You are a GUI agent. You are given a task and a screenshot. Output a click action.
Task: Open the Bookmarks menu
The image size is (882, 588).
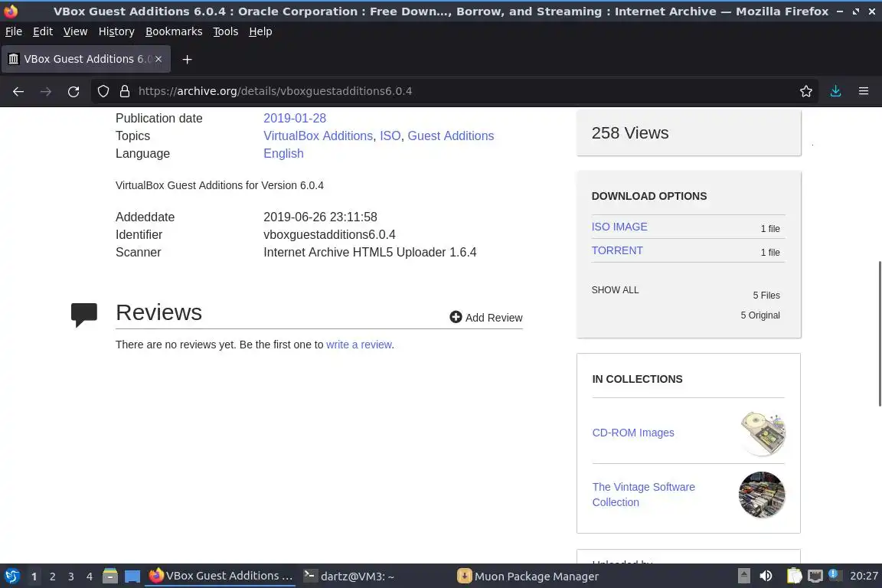(x=174, y=31)
